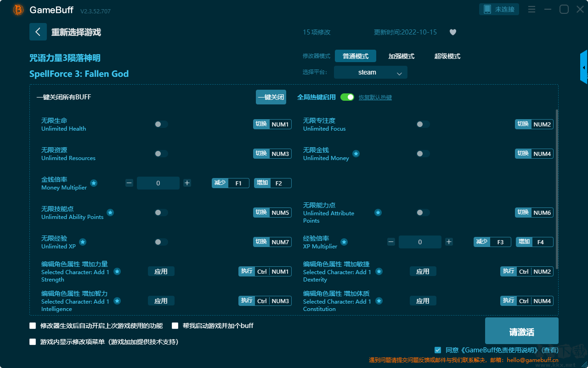Click 一键关闭 button
588x368 pixels.
click(271, 97)
